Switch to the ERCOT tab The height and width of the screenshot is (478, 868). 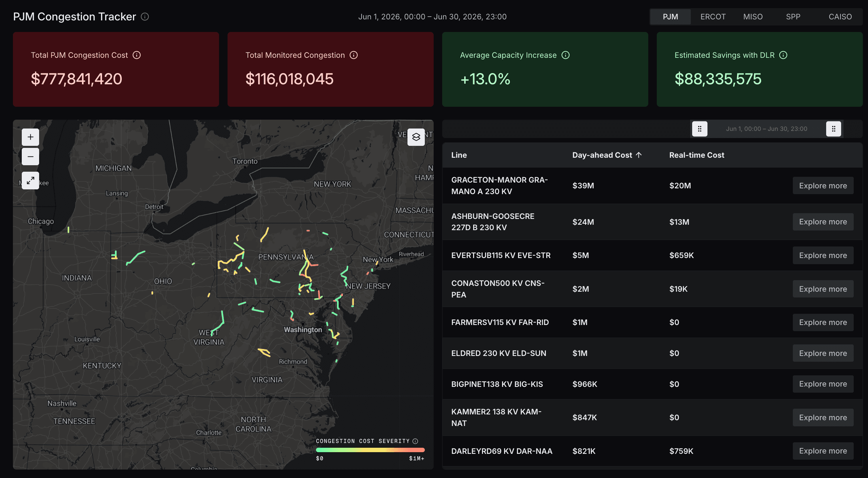coord(713,17)
